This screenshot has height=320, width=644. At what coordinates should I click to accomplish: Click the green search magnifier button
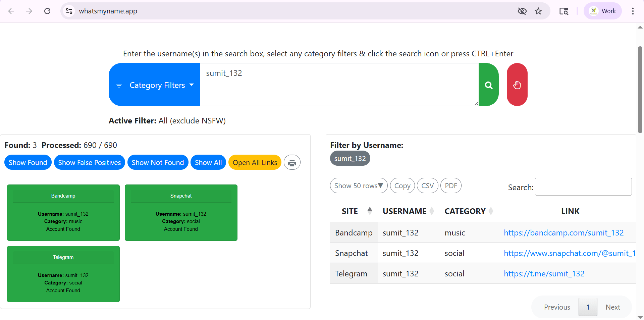click(x=488, y=85)
